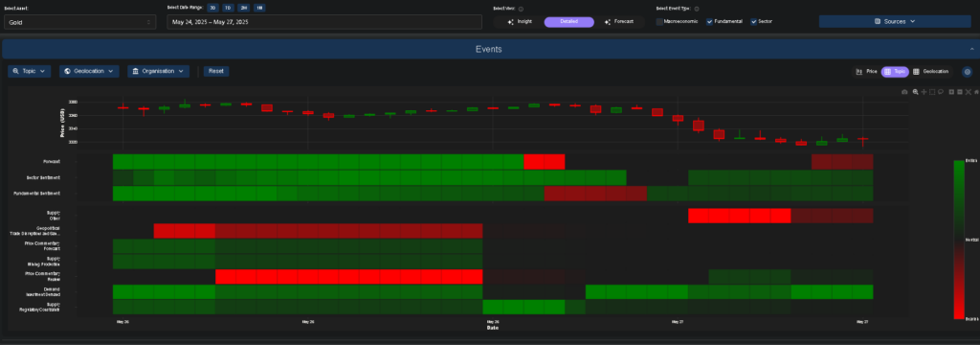This screenshot has width=980, height=345.
Task: Click the reset axes home icon
Action: click(x=976, y=92)
